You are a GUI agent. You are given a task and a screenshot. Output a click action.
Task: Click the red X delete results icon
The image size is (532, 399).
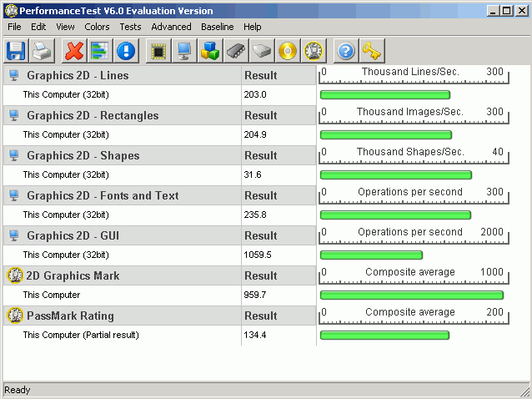(x=74, y=51)
